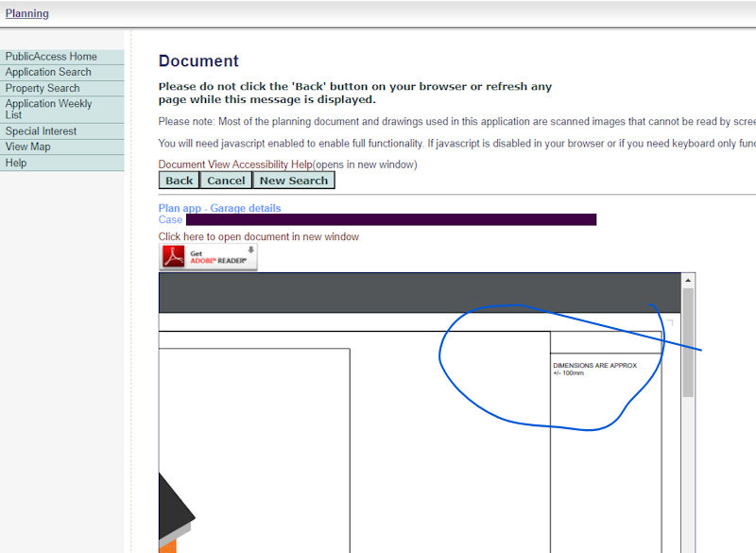Select Application Weekly List in sidebar

pyautogui.click(x=48, y=109)
